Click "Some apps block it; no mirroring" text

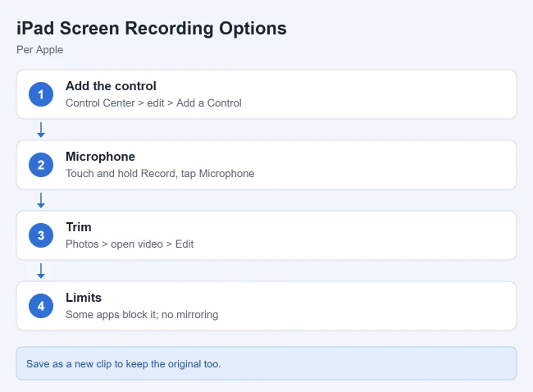click(142, 314)
